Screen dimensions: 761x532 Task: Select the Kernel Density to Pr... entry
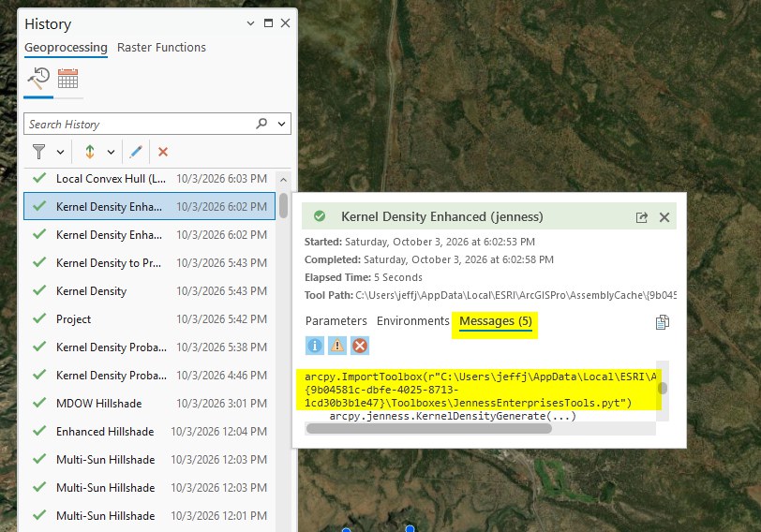pos(150,263)
